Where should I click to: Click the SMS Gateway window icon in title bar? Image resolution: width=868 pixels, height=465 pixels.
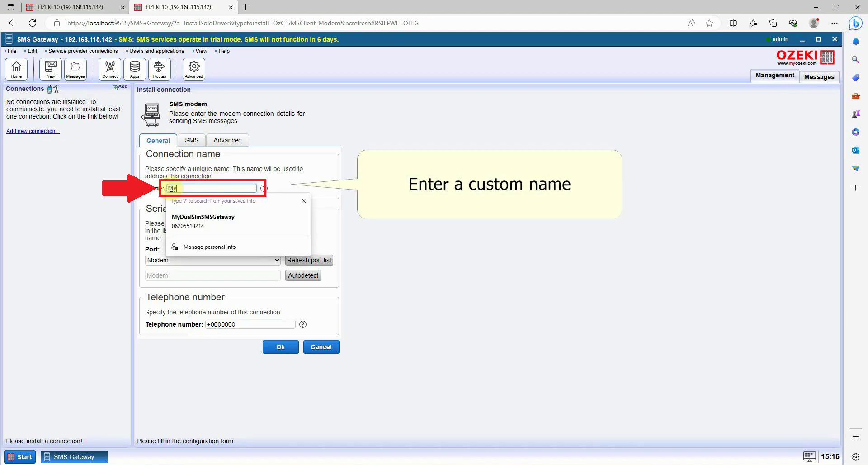click(9, 39)
